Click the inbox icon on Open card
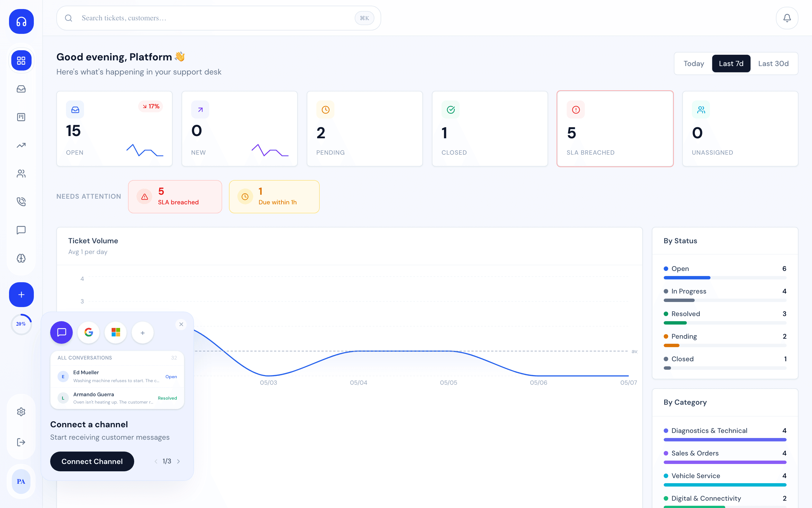This screenshot has height=508, width=812. point(75,110)
